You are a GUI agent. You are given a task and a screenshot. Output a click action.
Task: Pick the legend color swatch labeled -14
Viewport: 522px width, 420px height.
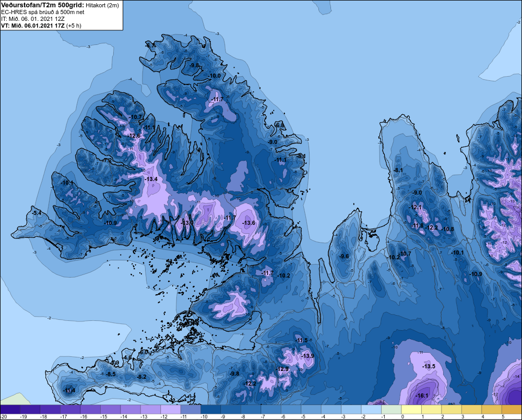pyautogui.click(x=130, y=409)
